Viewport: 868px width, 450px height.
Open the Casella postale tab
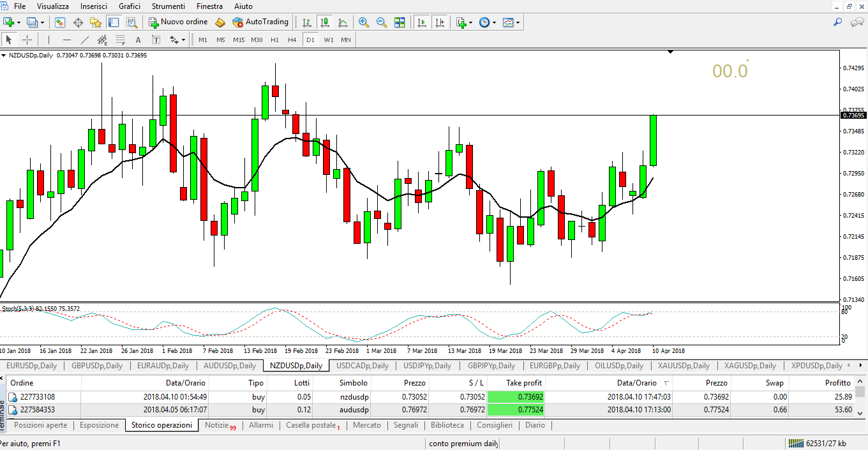[x=313, y=425]
